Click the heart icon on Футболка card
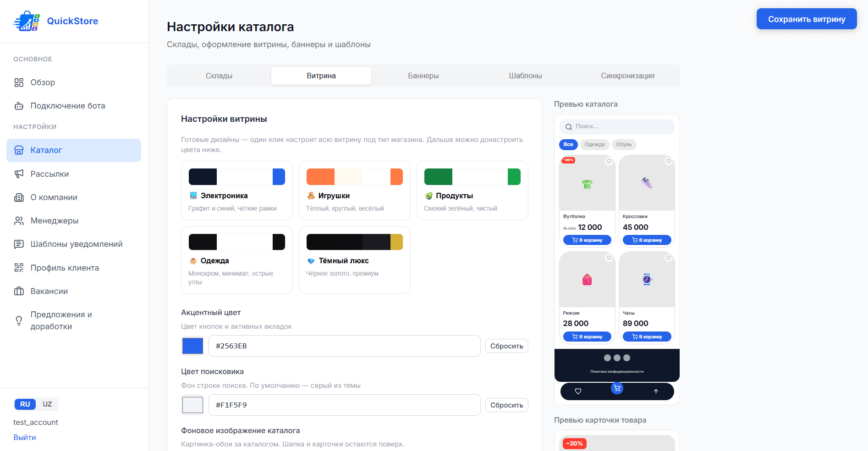This screenshot has width=868, height=451. (609, 161)
